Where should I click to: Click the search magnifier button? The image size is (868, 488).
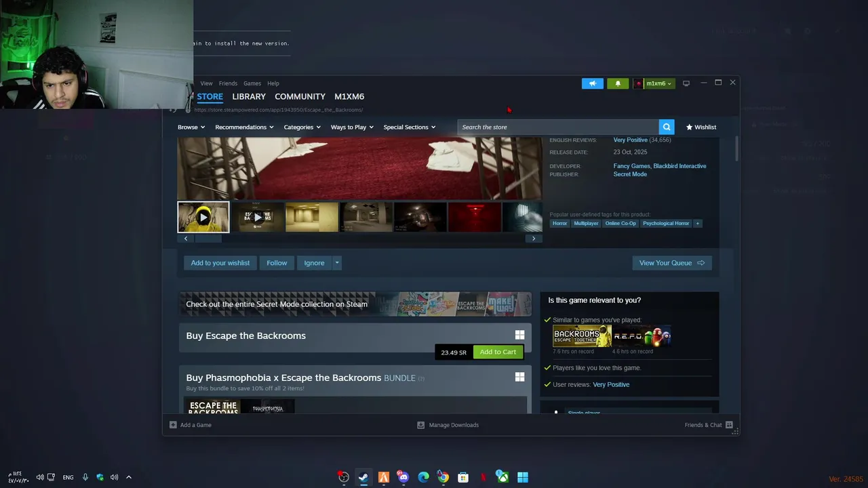click(x=667, y=127)
